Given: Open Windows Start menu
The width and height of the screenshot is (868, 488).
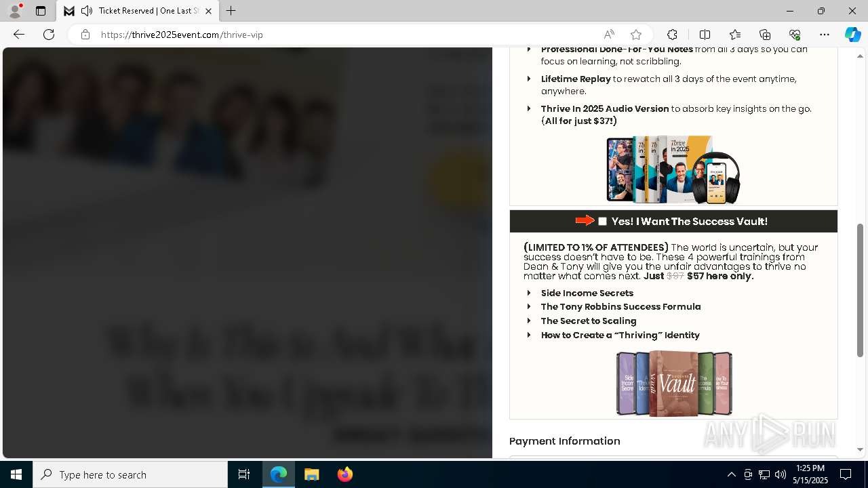Looking at the screenshot, I should (16, 474).
